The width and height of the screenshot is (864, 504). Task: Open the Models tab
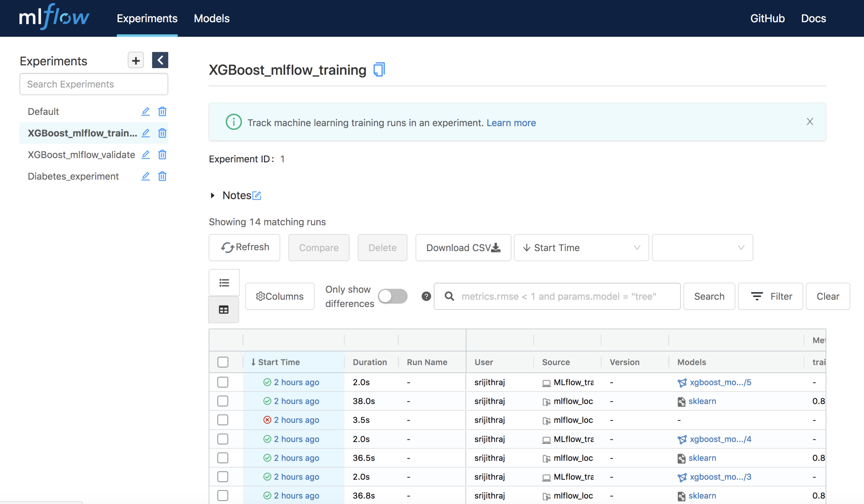click(212, 18)
